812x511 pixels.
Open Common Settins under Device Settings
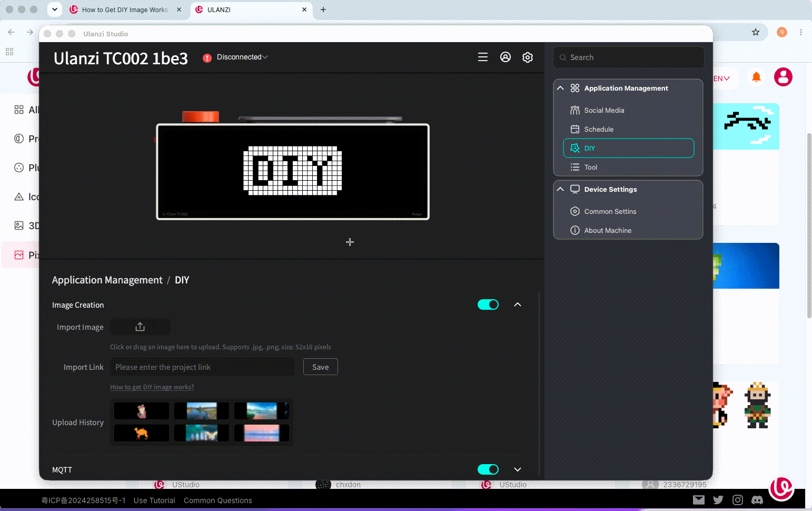tap(629, 211)
